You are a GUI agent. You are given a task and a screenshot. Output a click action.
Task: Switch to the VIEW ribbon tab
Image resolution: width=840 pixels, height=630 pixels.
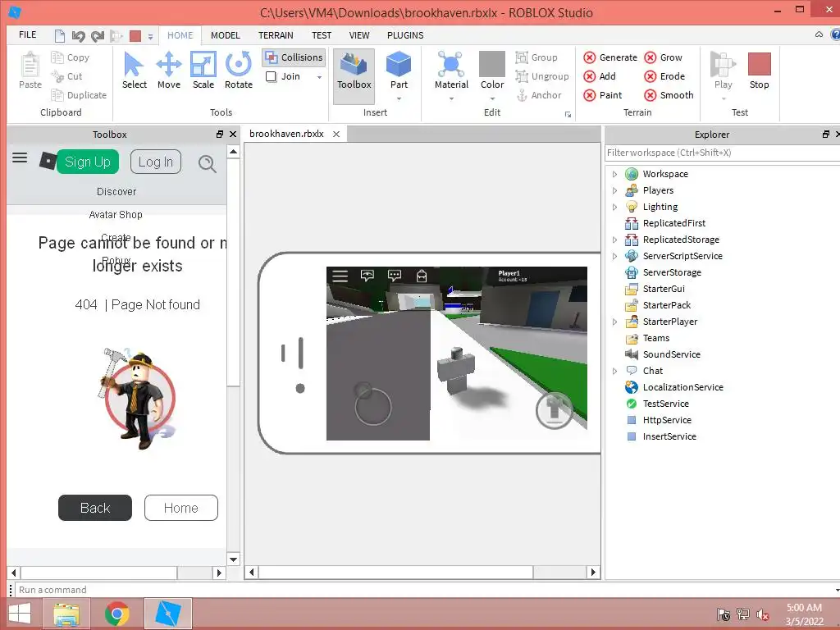(x=359, y=35)
